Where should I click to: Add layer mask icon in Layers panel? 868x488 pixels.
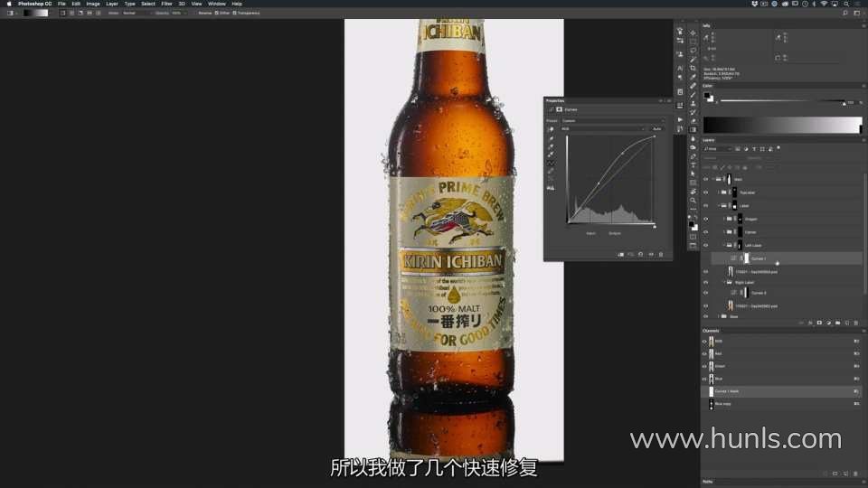point(819,323)
